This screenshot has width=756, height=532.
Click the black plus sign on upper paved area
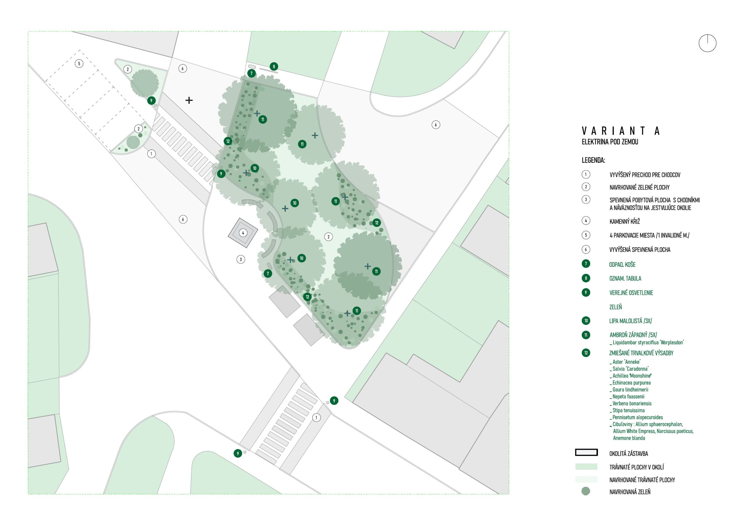[189, 100]
